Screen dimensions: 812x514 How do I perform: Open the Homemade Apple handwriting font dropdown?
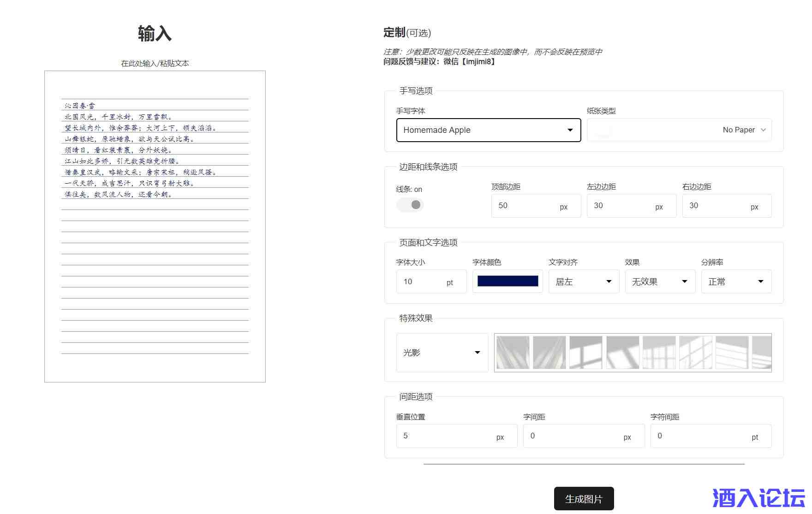[488, 130]
